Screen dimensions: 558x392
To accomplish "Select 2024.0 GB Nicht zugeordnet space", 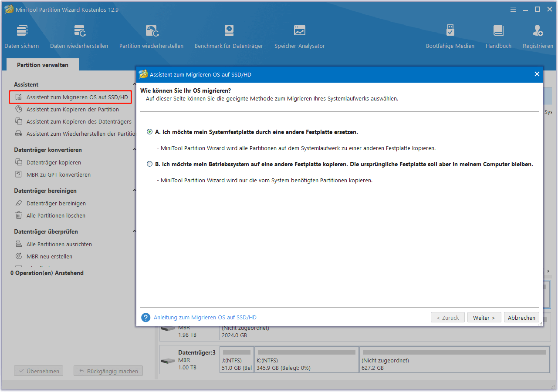I will 385,332.
